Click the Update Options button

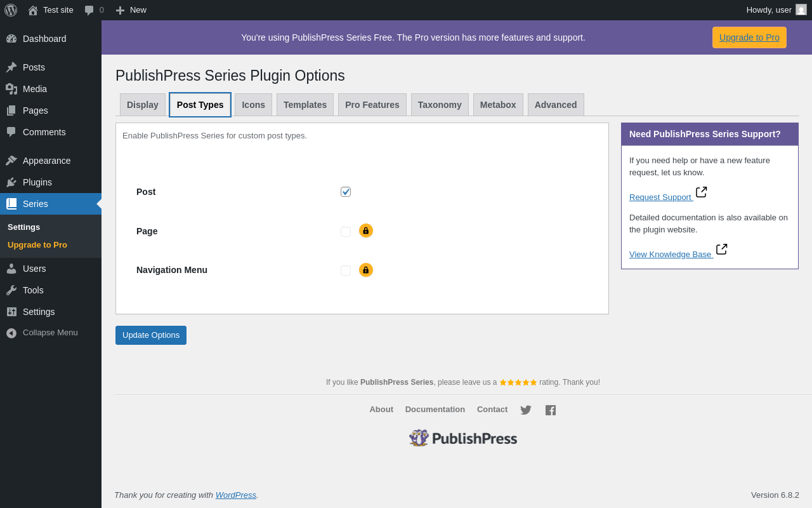151,335
